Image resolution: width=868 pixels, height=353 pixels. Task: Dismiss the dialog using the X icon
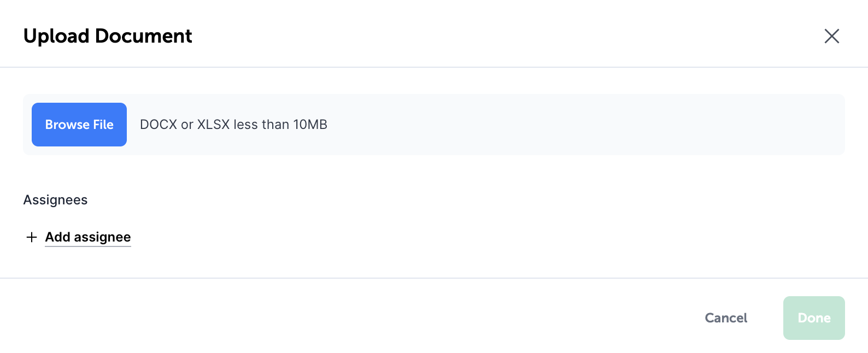(831, 36)
